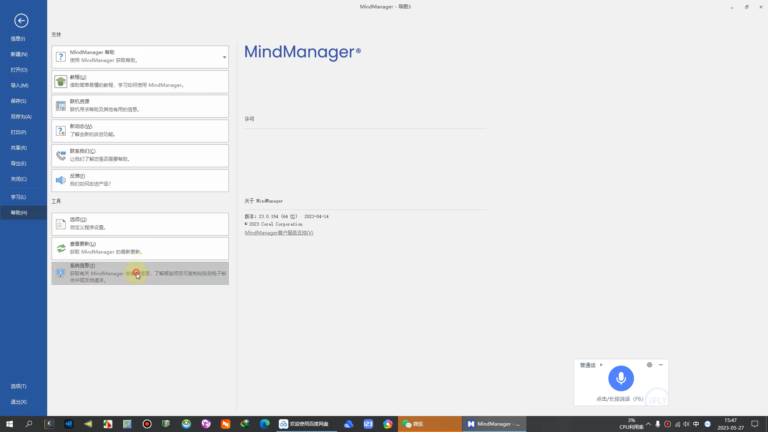The width and height of the screenshot is (768, 432).
Task: Click the blue microphone button in voice widget
Action: pos(621,378)
